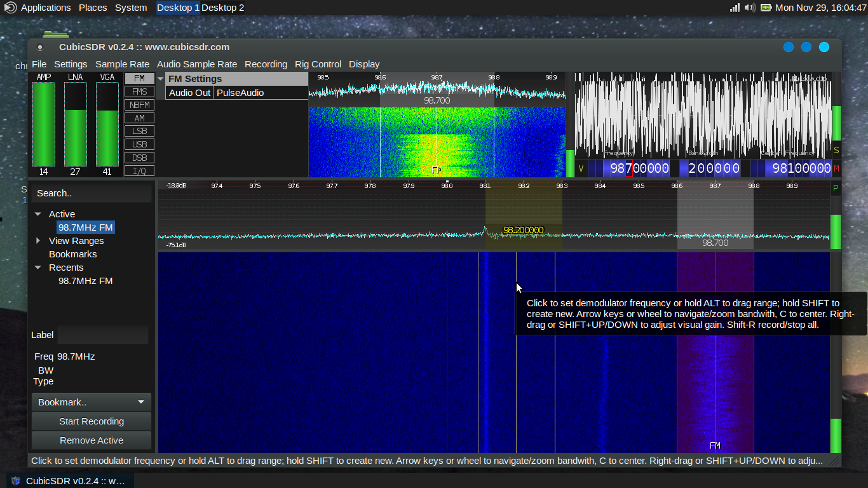This screenshot has width=868, height=488.
Task: Switch to I/Q mode
Action: click(139, 170)
